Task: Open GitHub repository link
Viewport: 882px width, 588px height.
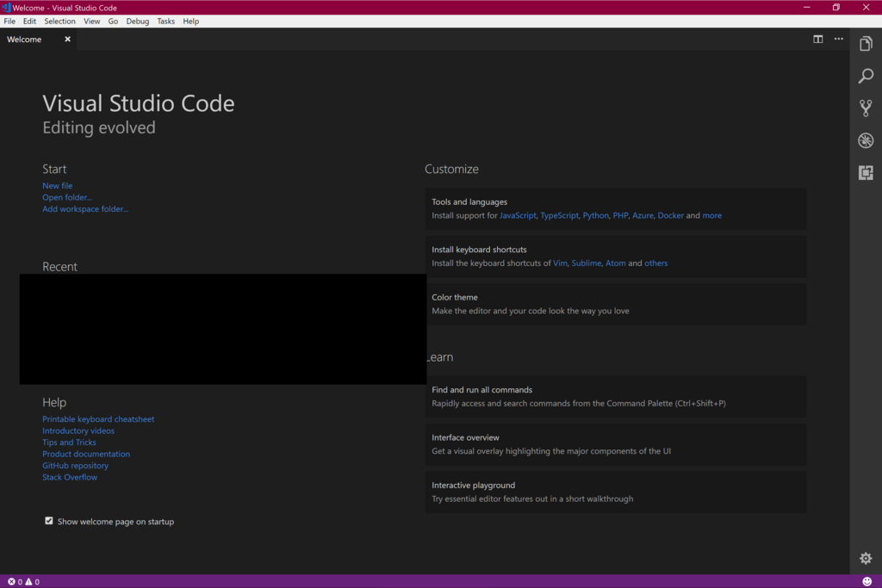Action: point(76,466)
